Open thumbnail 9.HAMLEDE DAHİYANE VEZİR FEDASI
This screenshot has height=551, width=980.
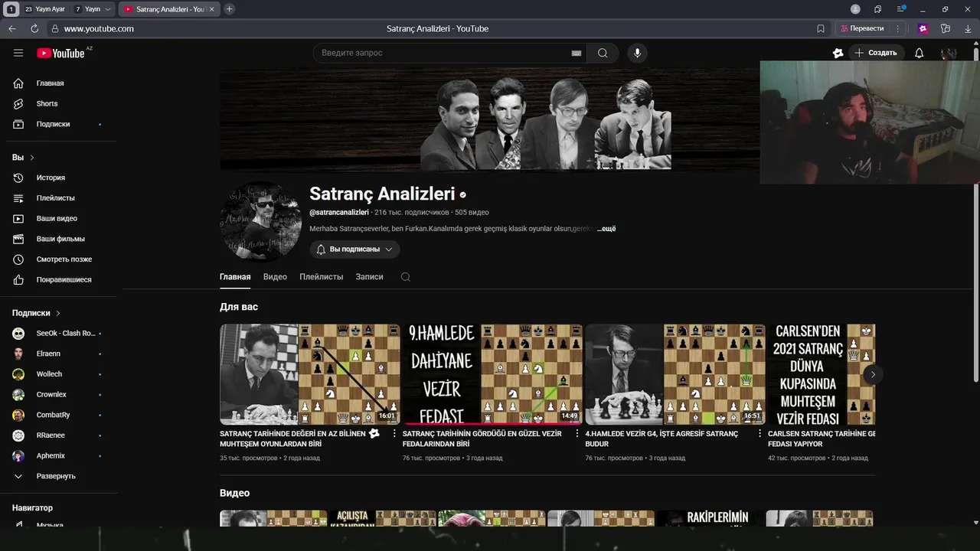tap(492, 374)
